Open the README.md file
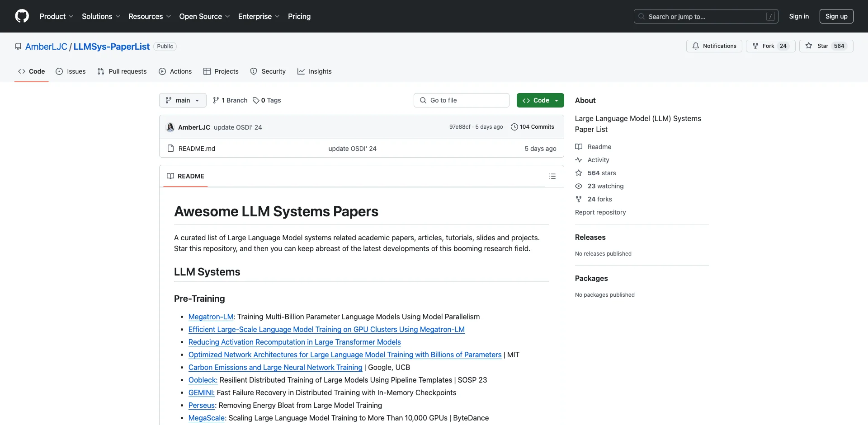Image resolution: width=868 pixels, height=425 pixels. click(197, 149)
